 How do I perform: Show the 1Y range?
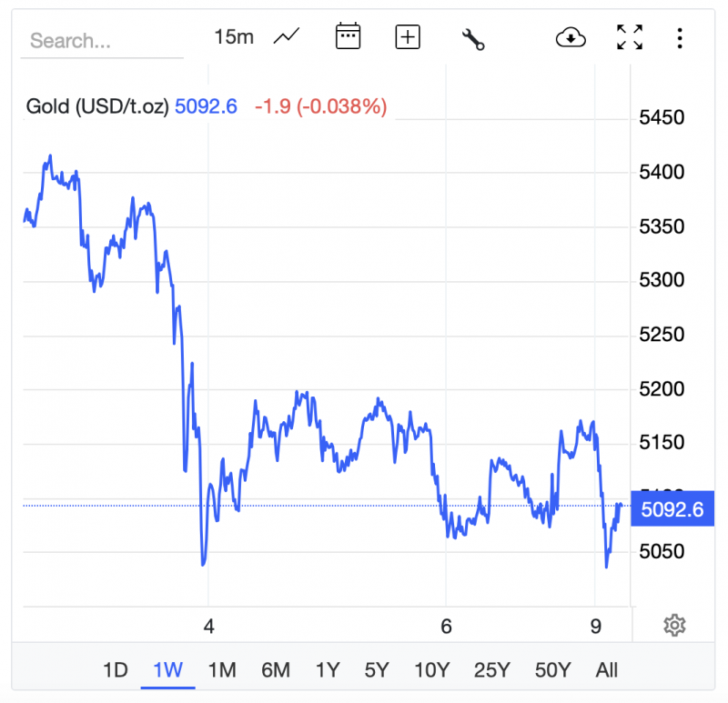[327, 670]
